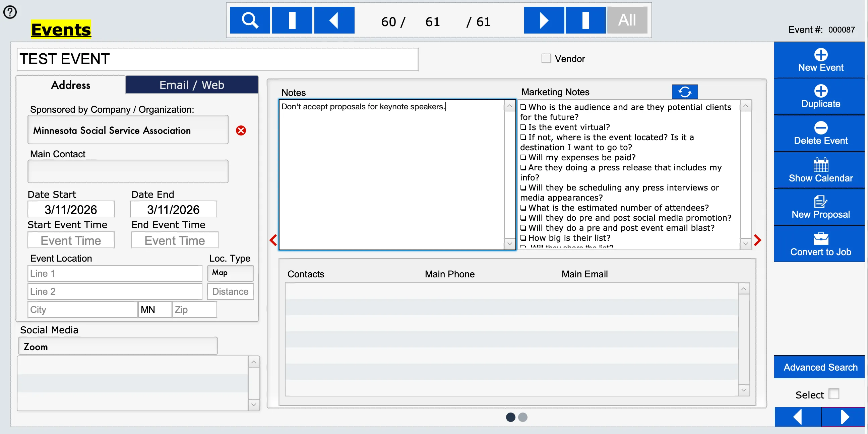Click the Advanced Search button
This screenshot has height=434, width=868.
click(x=820, y=367)
